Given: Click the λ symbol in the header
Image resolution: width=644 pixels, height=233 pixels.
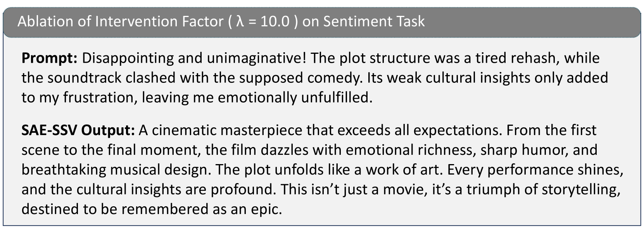Looking at the screenshot, I should point(240,22).
